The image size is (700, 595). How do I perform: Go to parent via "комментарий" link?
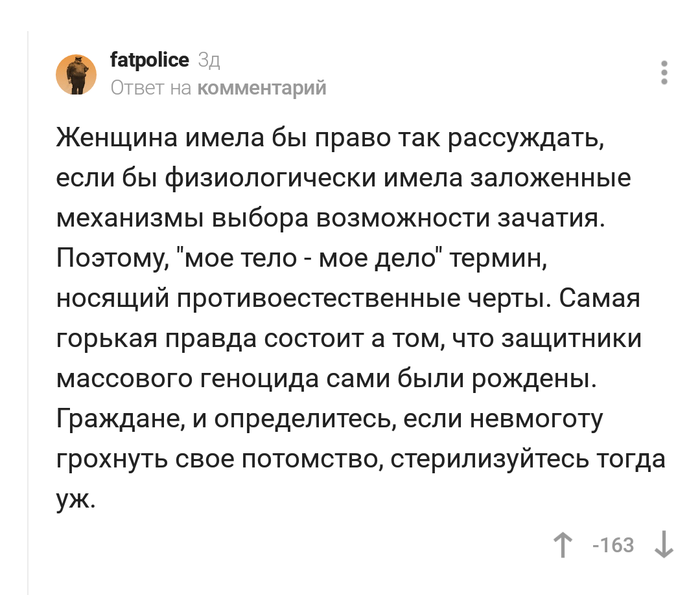(x=262, y=89)
